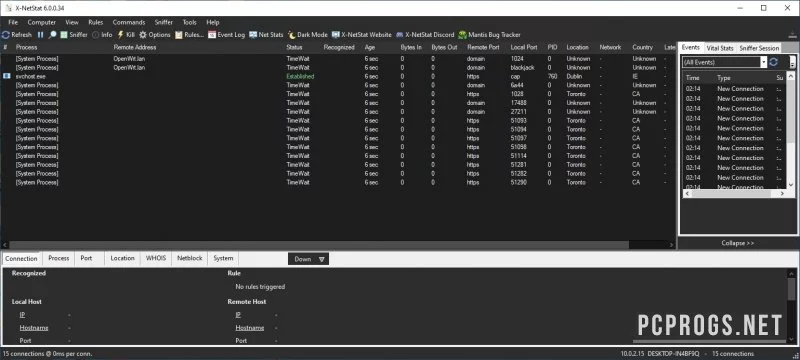
Task: Open the Tools menu
Action: point(189,22)
